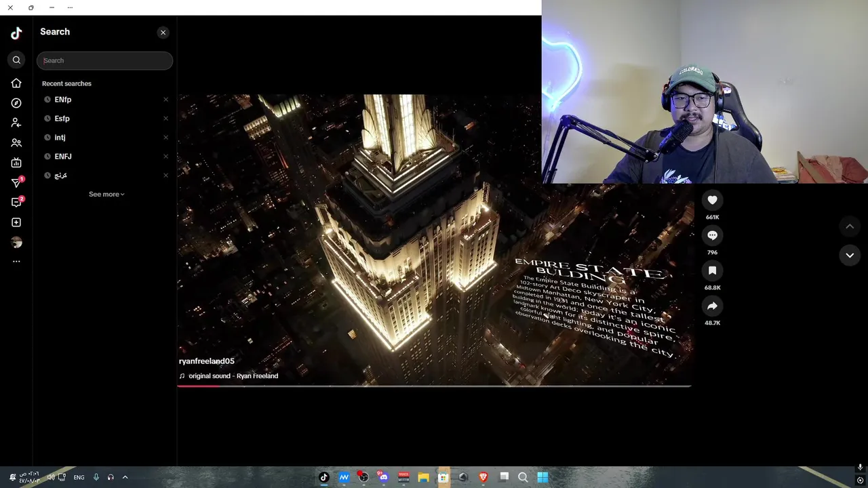Click the Upload plus icon
This screenshot has height=488, width=868.
point(16,222)
